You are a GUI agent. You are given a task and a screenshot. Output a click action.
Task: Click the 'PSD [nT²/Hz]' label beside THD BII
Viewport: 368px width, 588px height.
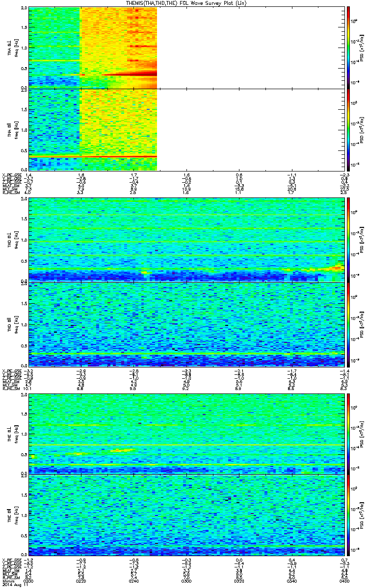coord(362,324)
